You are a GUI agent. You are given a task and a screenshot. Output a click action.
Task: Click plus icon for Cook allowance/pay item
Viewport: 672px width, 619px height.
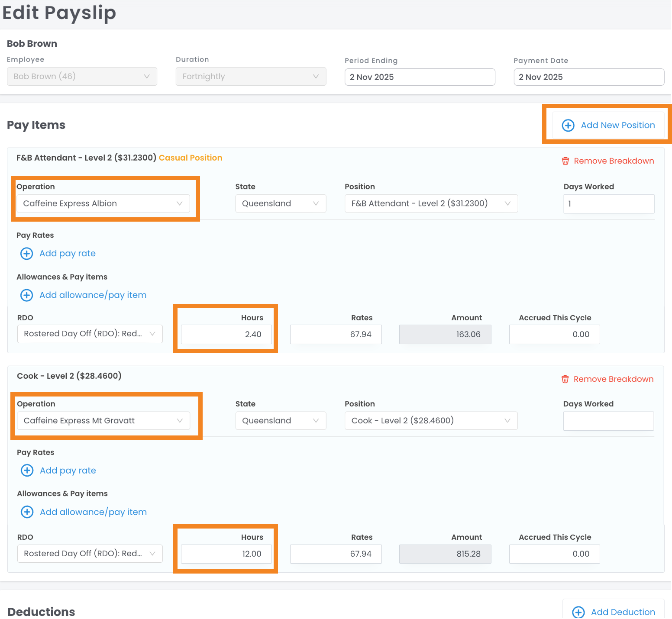[27, 512]
